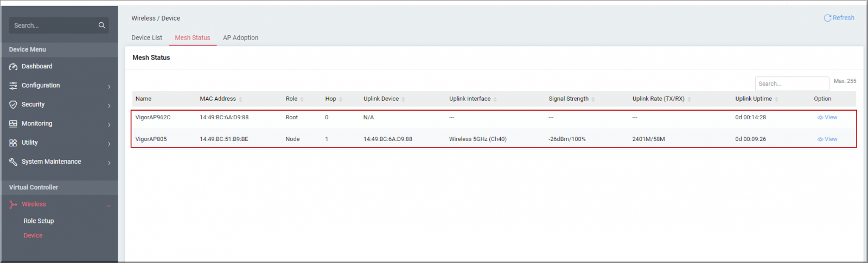Viewport: 868px width, 263px height.
Task: Click the search magnifier icon in sidebar
Action: pyautogui.click(x=101, y=25)
